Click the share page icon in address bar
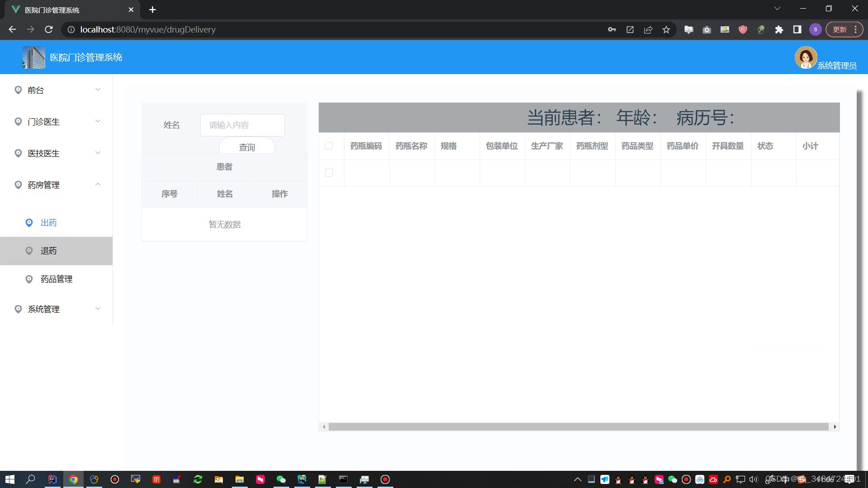Viewport: 868px width, 488px height. (x=648, y=30)
